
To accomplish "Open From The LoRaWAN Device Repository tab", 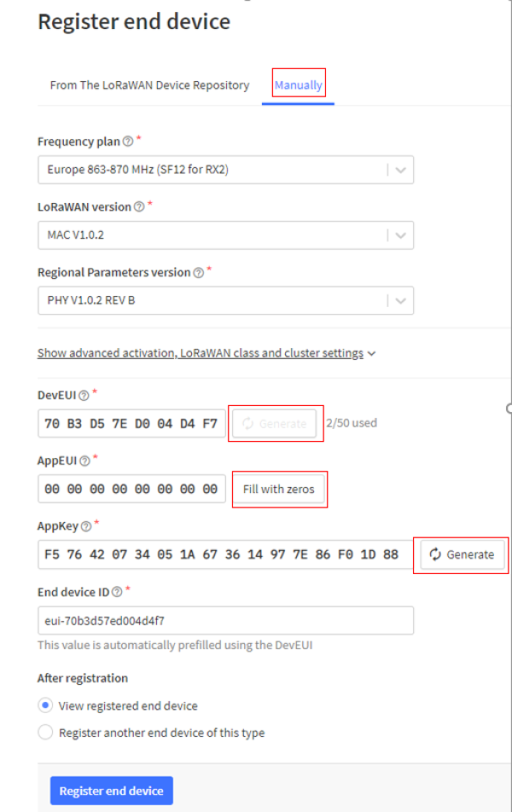I will (149, 85).
